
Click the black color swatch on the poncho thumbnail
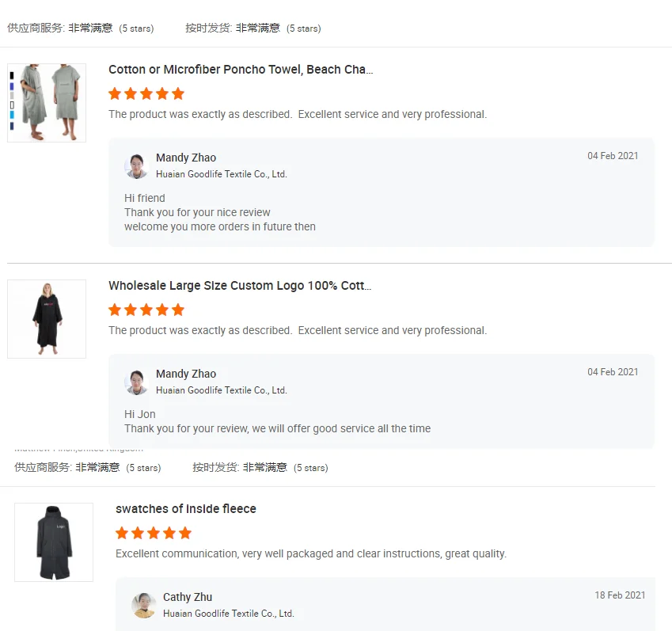click(x=12, y=75)
